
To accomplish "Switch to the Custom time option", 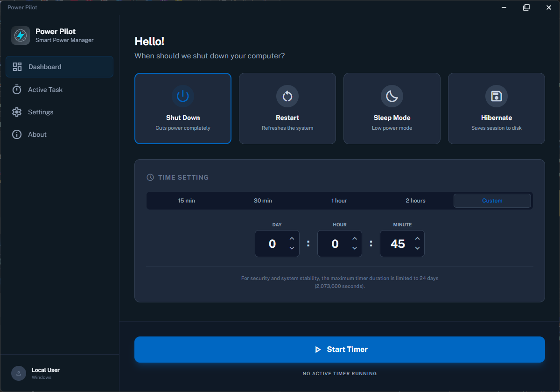I will point(492,201).
